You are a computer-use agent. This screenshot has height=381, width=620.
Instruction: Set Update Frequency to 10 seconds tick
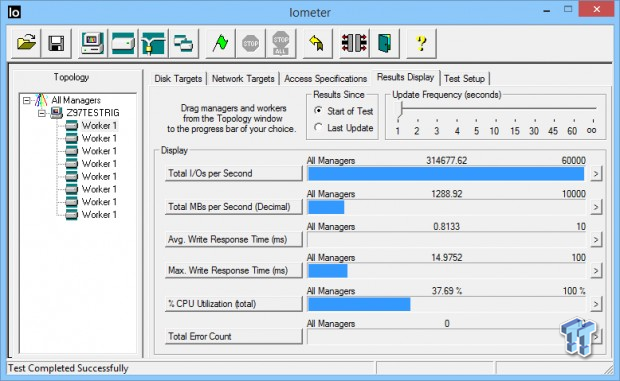(x=494, y=131)
